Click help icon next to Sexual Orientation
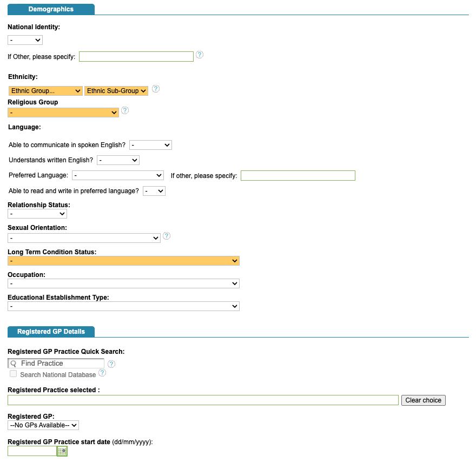Screen dimensions: 476x462 tap(167, 236)
